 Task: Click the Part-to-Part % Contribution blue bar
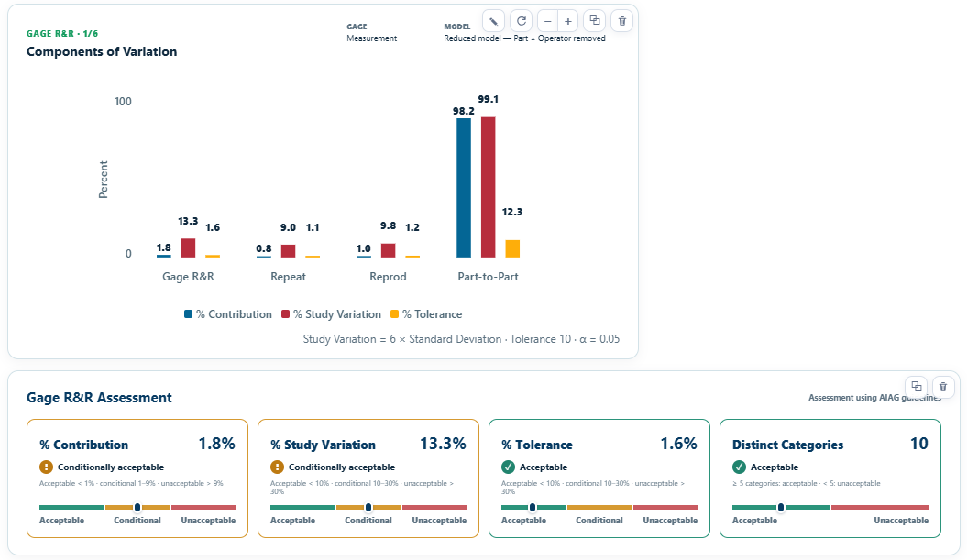(x=464, y=188)
